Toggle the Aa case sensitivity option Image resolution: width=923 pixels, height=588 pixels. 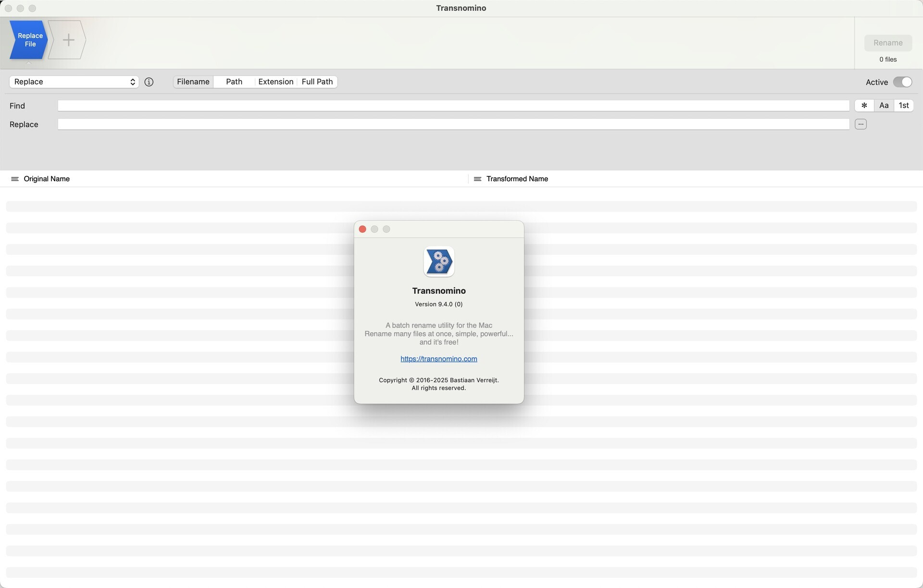tap(884, 106)
